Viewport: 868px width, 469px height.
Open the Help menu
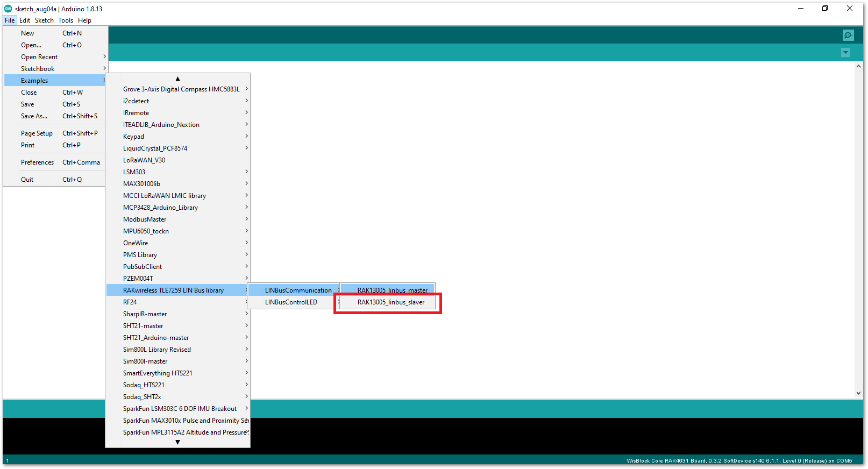coord(84,20)
